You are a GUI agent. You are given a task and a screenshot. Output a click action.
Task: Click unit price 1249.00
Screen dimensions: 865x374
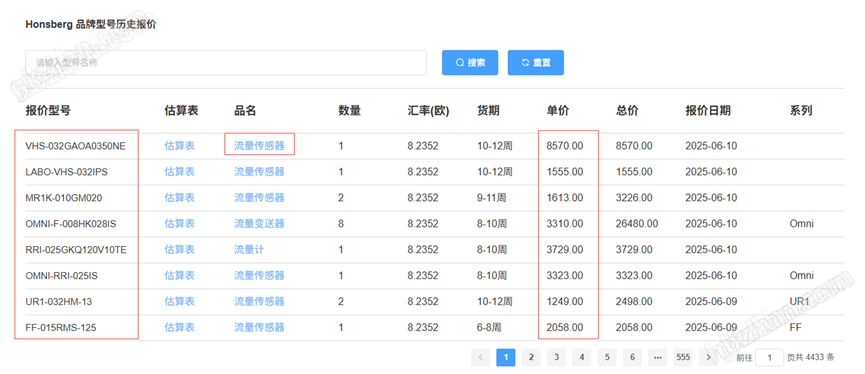564,302
